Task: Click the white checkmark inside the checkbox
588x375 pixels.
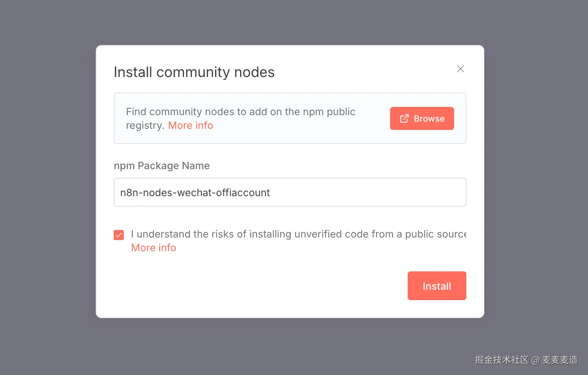Action: (x=119, y=235)
